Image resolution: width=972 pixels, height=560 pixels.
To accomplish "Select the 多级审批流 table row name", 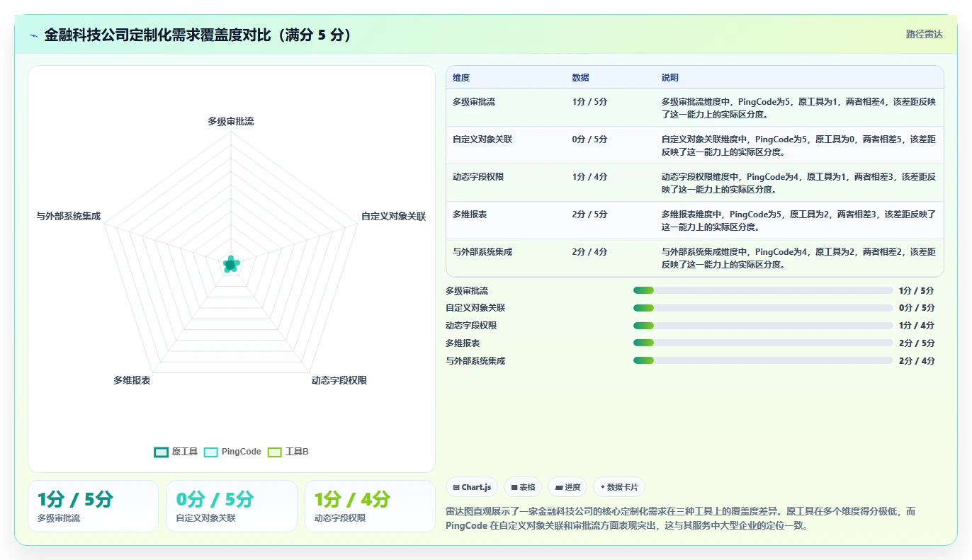I will point(474,102).
